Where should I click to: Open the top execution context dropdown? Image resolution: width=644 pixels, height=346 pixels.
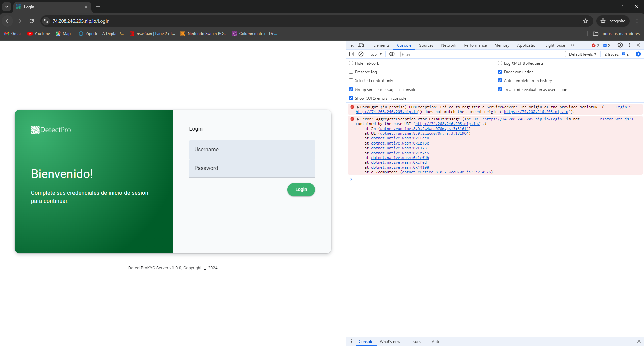[376, 54]
